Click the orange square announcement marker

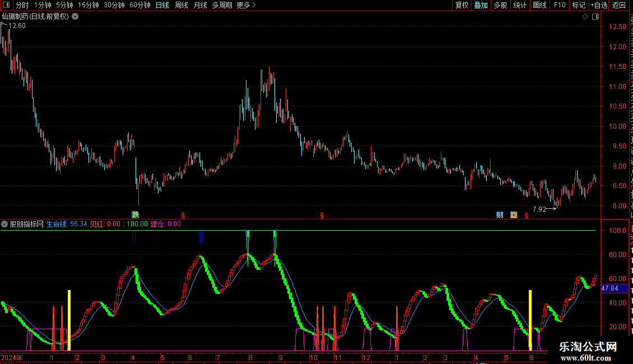pos(514,215)
